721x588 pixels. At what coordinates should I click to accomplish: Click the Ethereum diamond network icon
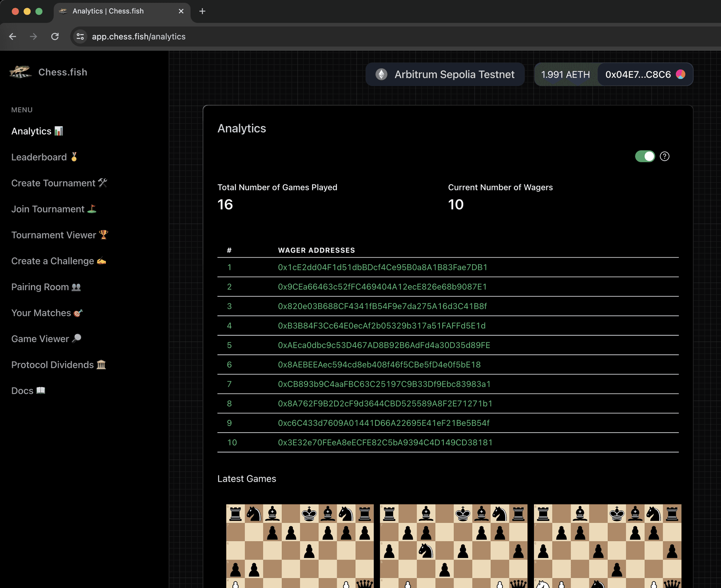click(382, 74)
